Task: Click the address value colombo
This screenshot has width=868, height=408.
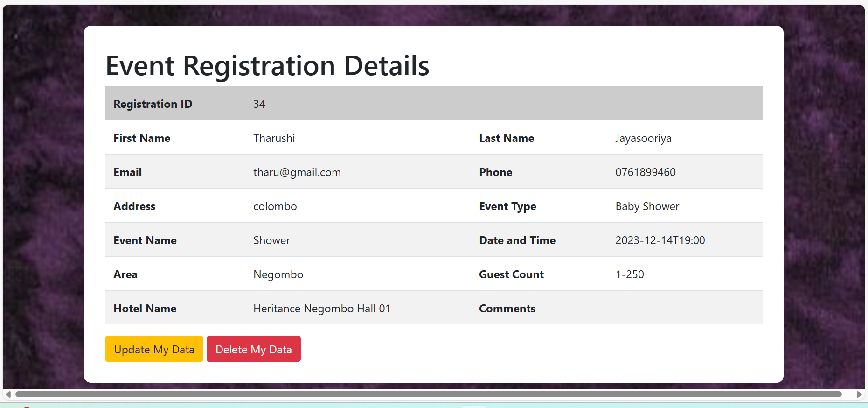Action: [275, 206]
